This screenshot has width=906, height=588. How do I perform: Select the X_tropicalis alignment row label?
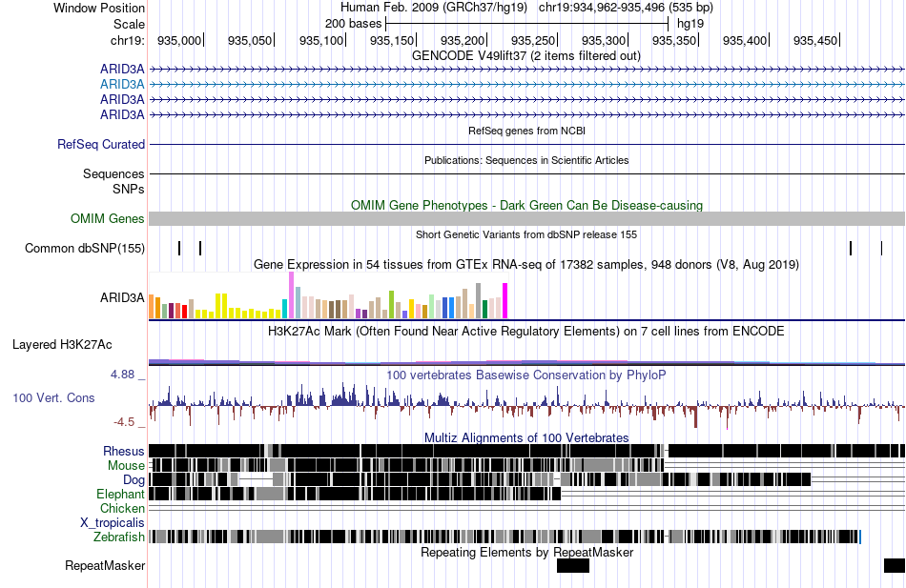click(113, 523)
